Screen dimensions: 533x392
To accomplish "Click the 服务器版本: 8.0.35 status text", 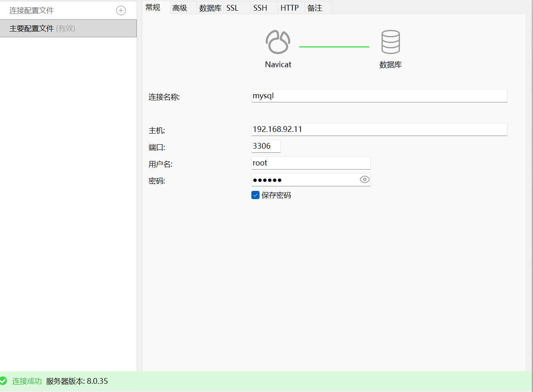I will (x=77, y=381).
